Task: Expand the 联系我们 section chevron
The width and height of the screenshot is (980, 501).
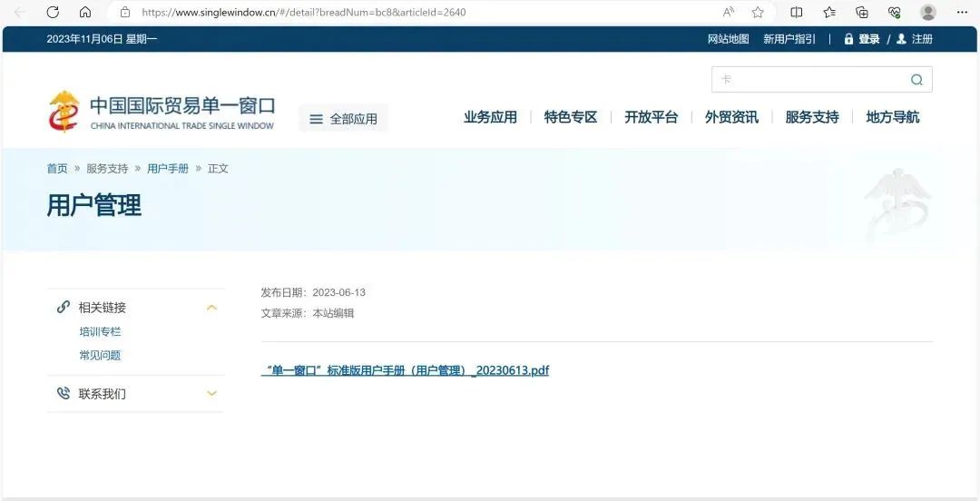Action: coord(211,394)
